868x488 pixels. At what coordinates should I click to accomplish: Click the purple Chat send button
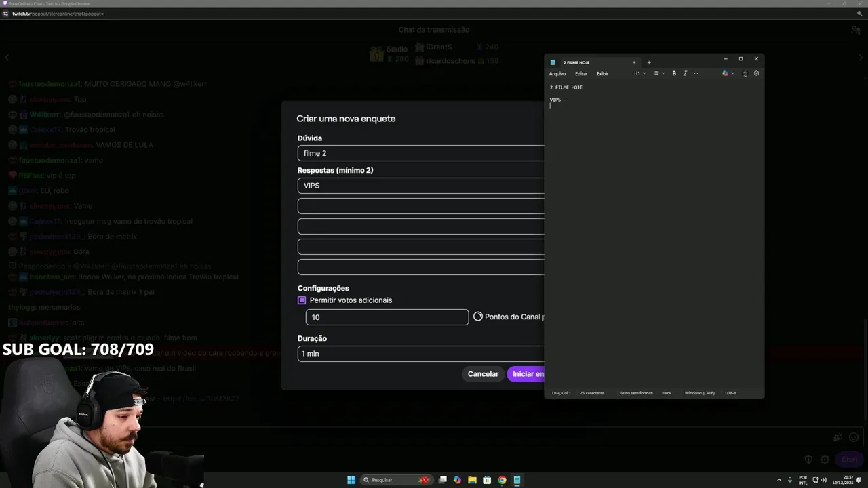[x=849, y=460]
